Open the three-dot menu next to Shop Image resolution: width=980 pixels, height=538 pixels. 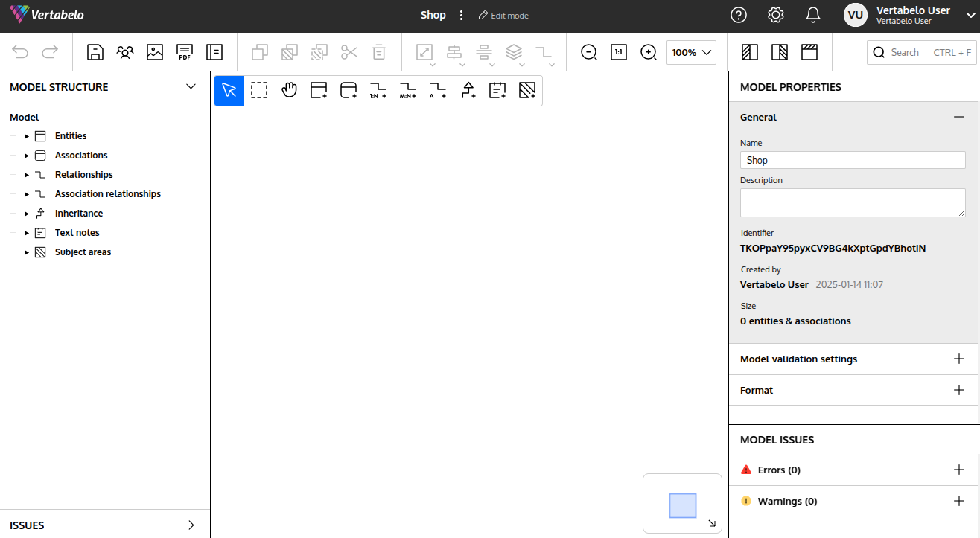pyautogui.click(x=461, y=16)
